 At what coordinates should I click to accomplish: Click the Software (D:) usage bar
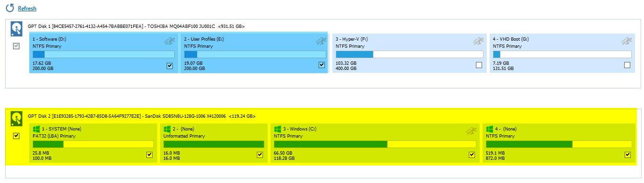[x=103, y=54]
